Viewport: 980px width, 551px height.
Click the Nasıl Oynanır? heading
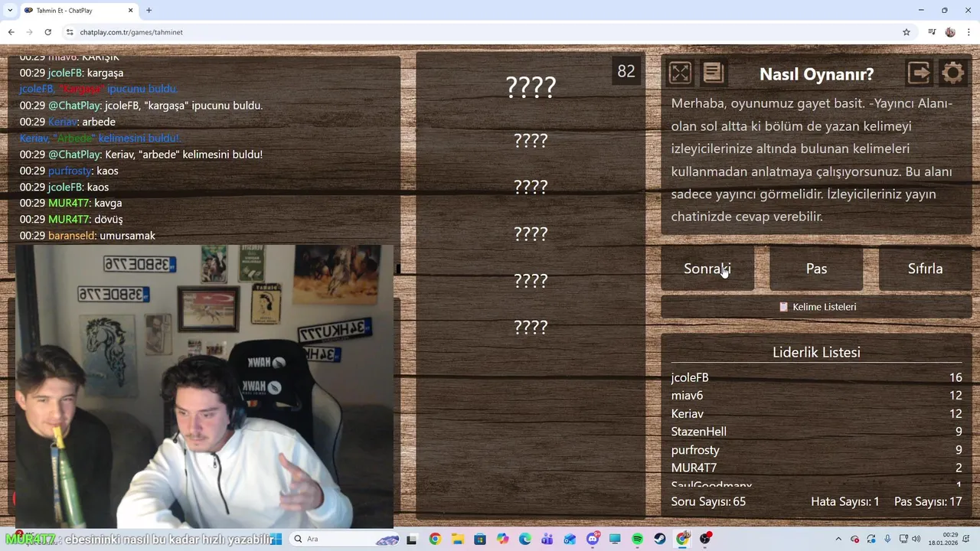pyautogui.click(x=816, y=74)
